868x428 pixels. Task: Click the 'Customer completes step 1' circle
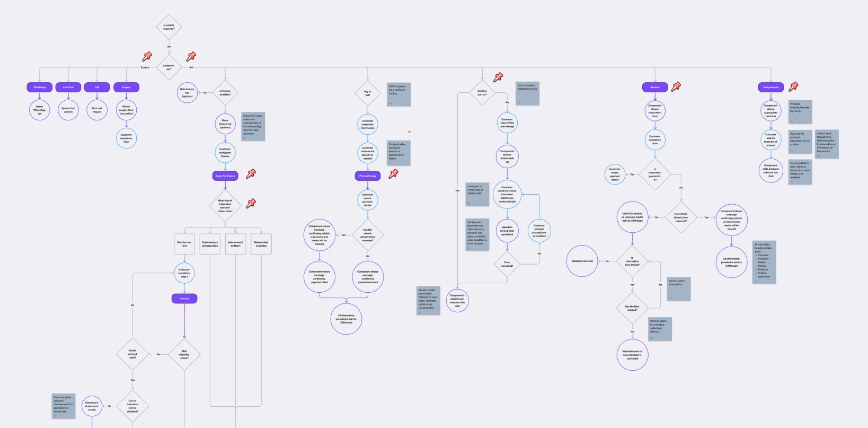184,273
